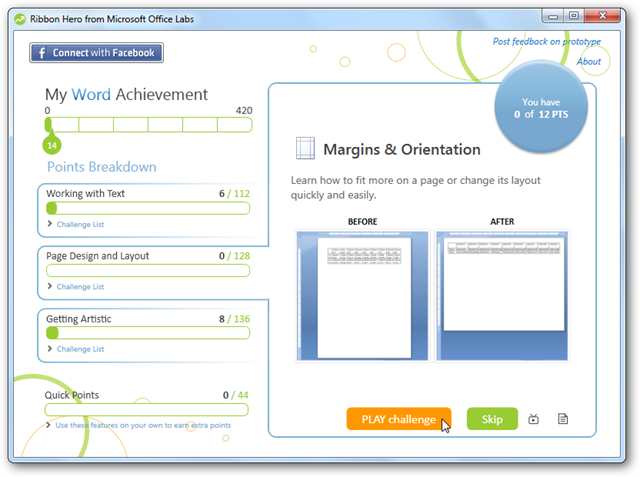Click the Facebook logo icon
The height and width of the screenshot is (477, 640).
(42, 53)
